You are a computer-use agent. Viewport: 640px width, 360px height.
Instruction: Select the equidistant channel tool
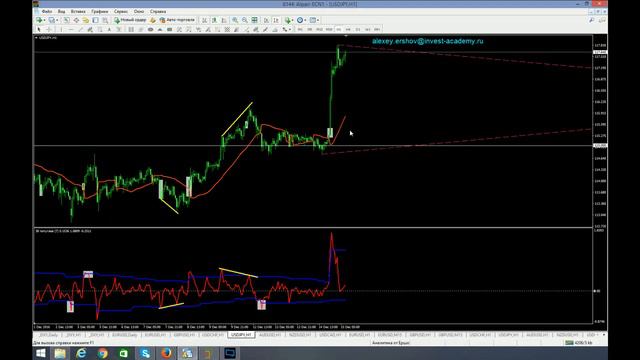tap(90, 29)
